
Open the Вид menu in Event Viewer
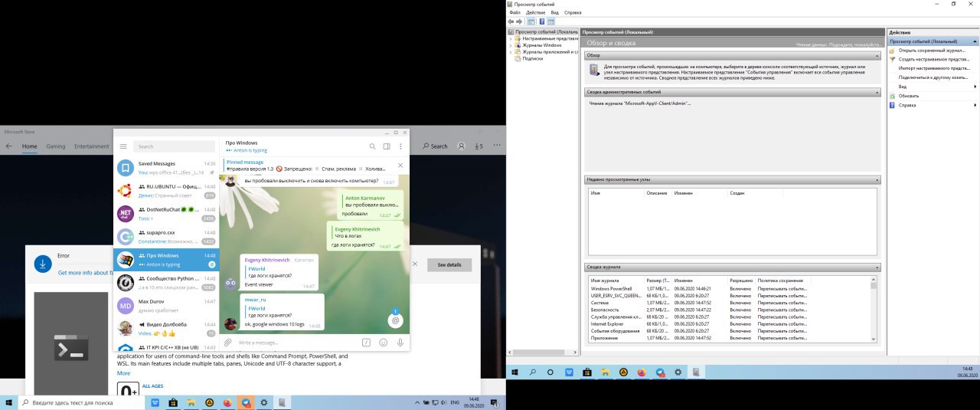(554, 13)
